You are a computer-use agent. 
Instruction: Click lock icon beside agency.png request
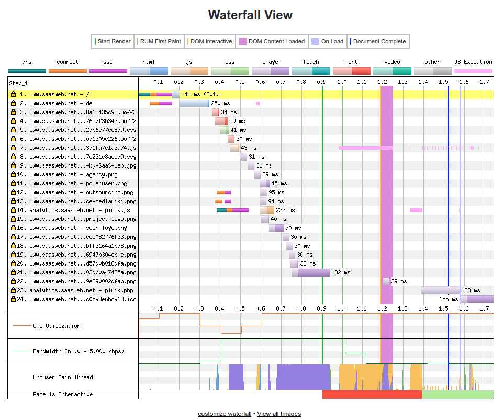click(13, 174)
